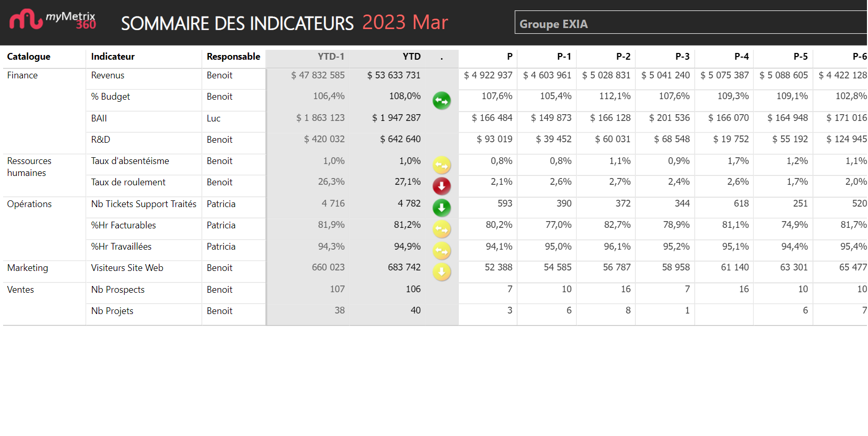Select the Indicateur column header

pyautogui.click(x=113, y=57)
